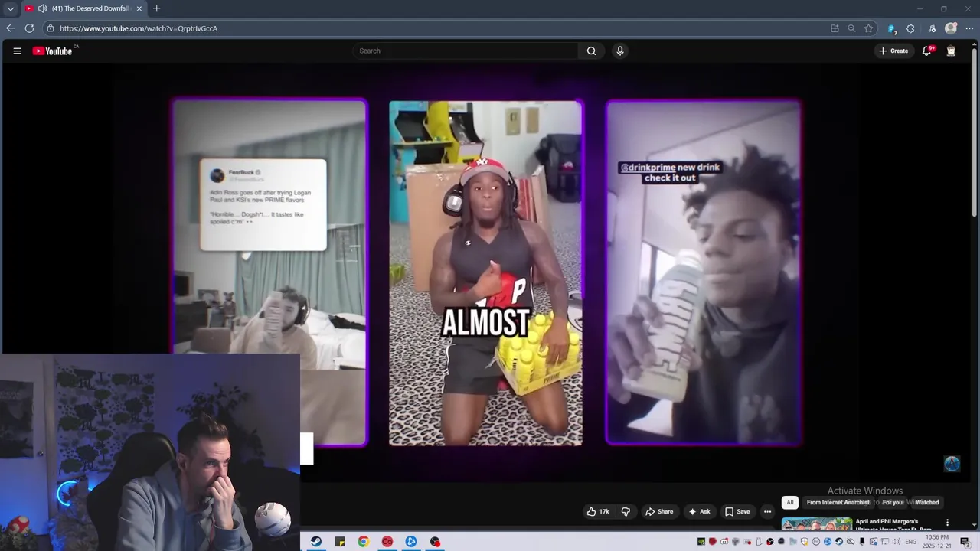Image resolution: width=980 pixels, height=551 pixels.
Task: Open Sticky Notes from the taskbar
Action: tap(340, 541)
